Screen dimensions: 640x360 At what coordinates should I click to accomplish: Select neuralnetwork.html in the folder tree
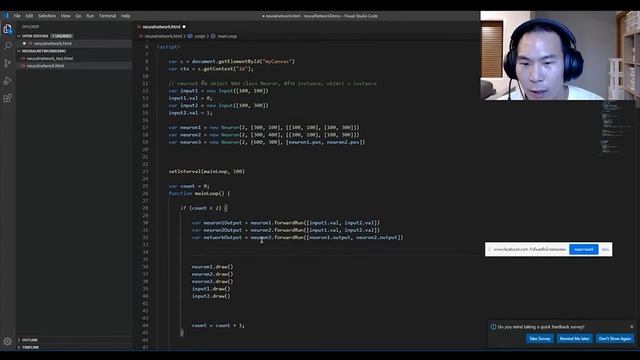(x=45, y=66)
